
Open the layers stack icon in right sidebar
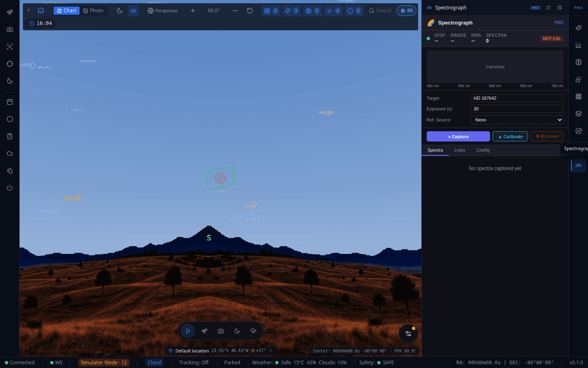(579, 114)
